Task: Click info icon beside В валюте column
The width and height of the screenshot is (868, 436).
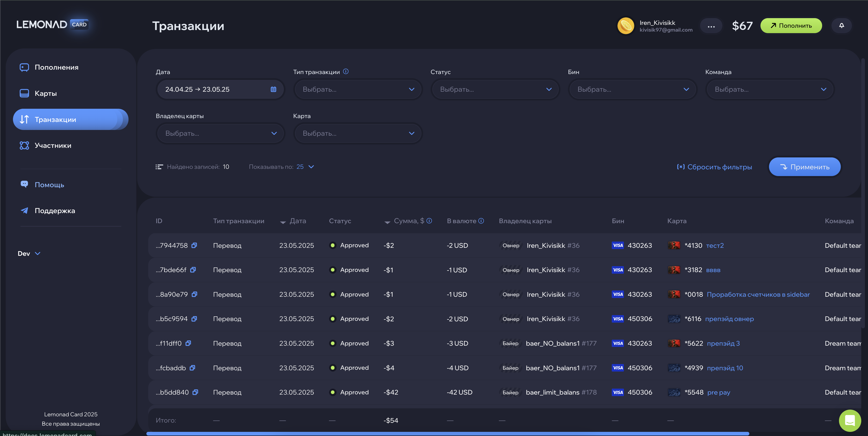Action: (x=481, y=221)
